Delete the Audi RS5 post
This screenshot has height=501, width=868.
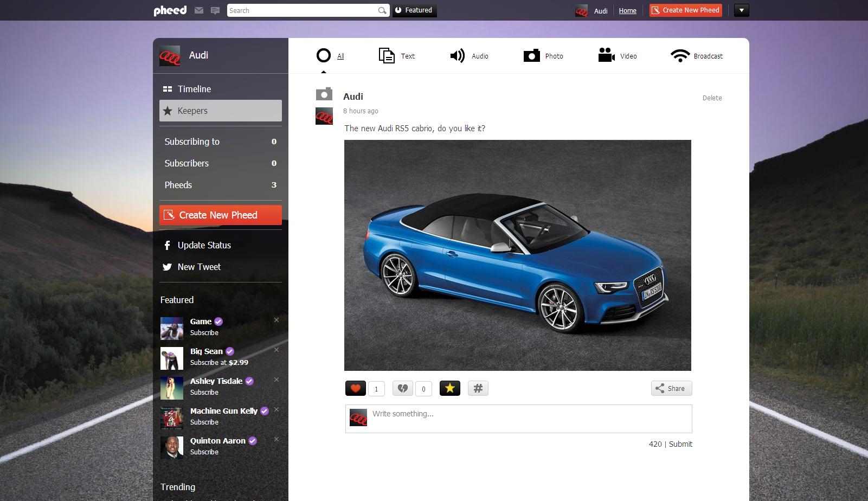[712, 98]
